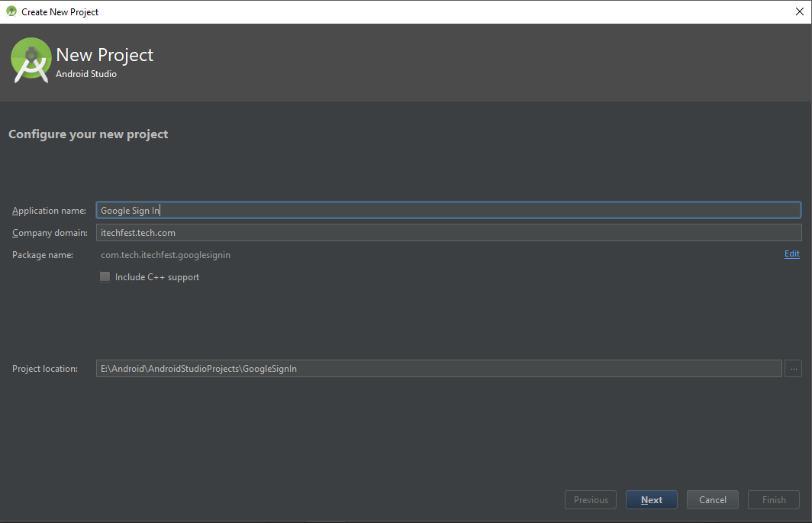Click the Google Sign In application name text

130,209
